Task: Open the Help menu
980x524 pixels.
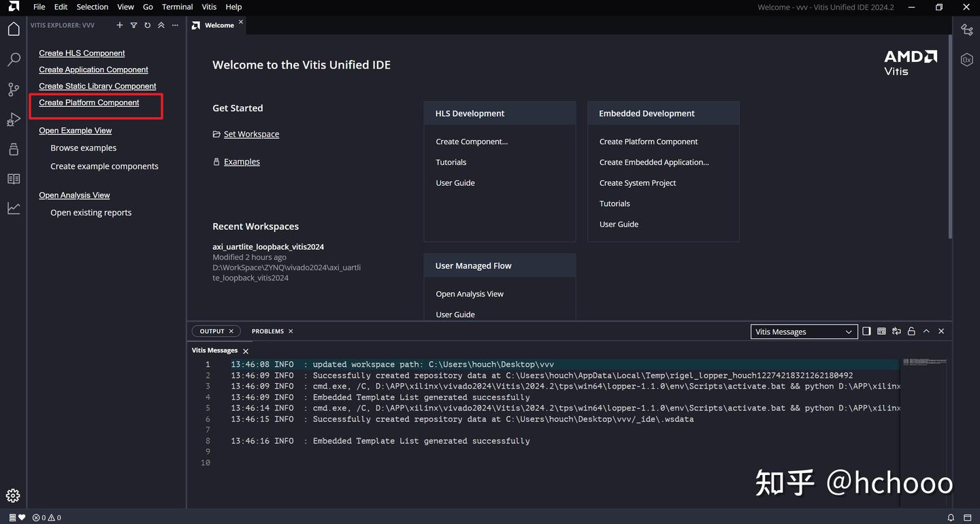Action: (233, 7)
